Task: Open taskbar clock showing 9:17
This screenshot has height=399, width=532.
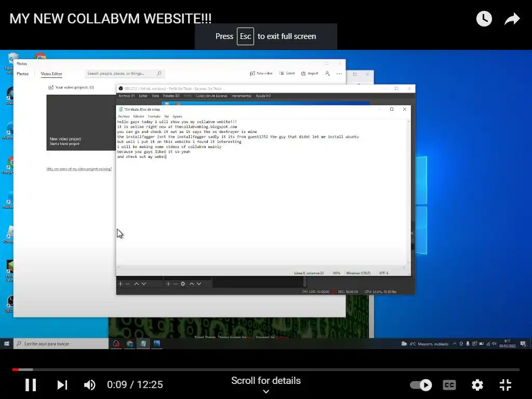Action: click(x=507, y=344)
